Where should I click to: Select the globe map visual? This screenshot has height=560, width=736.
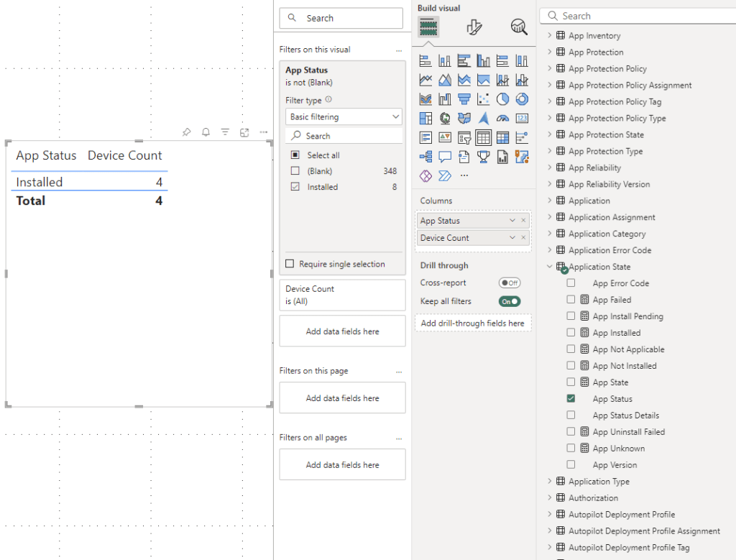444,119
